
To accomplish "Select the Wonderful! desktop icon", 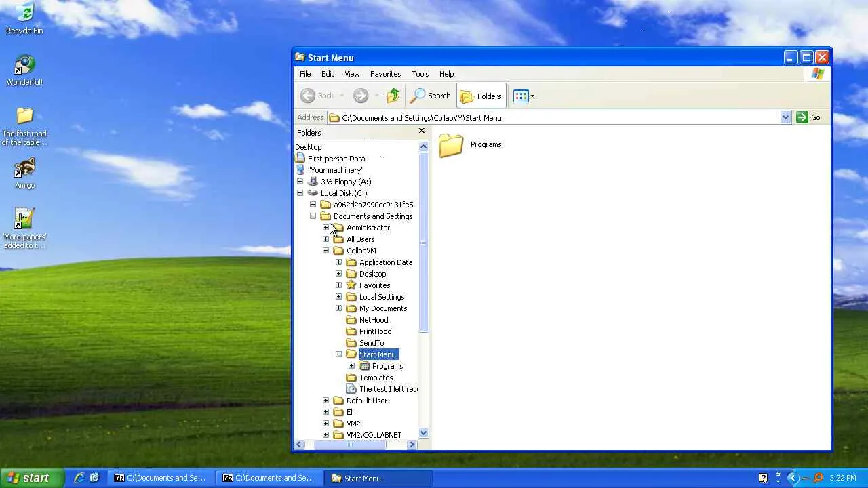I will click(x=24, y=70).
